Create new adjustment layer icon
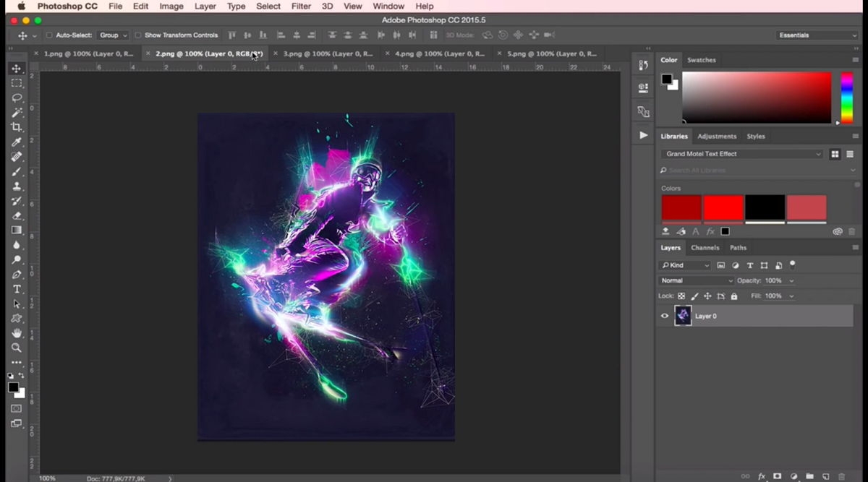The width and height of the screenshot is (868, 482). (793, 476)
